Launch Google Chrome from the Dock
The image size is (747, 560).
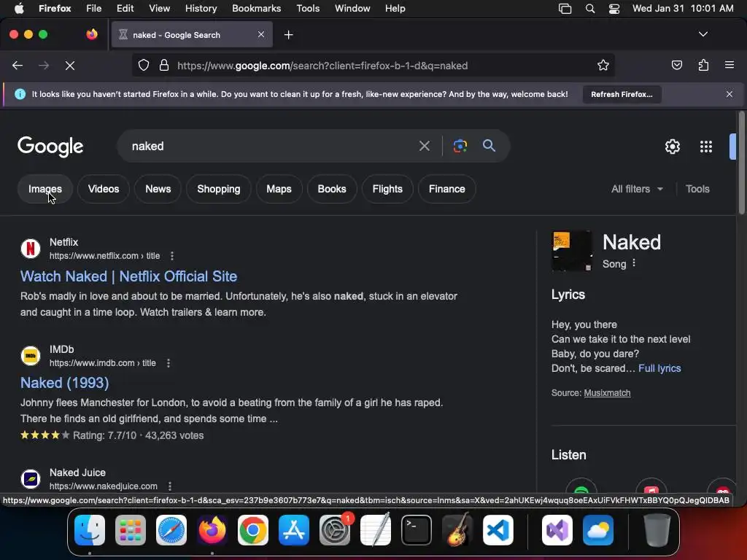point(253,530)
